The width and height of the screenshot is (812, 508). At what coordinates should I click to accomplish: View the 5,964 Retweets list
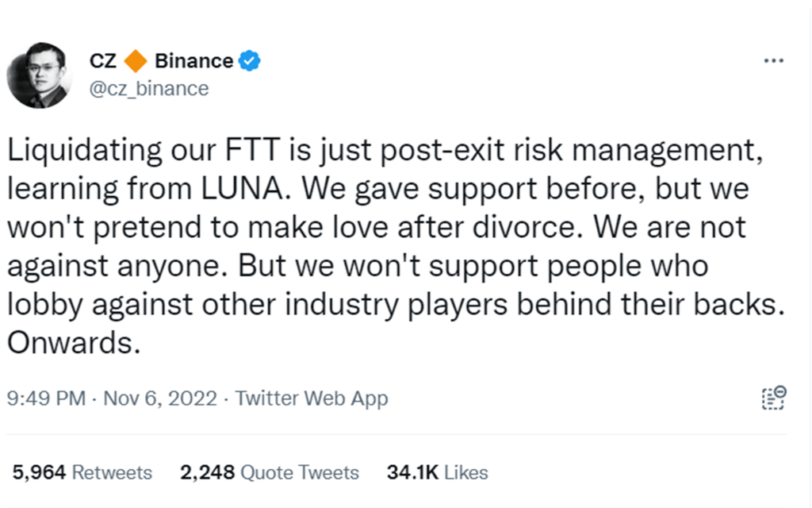click(82, 472)
